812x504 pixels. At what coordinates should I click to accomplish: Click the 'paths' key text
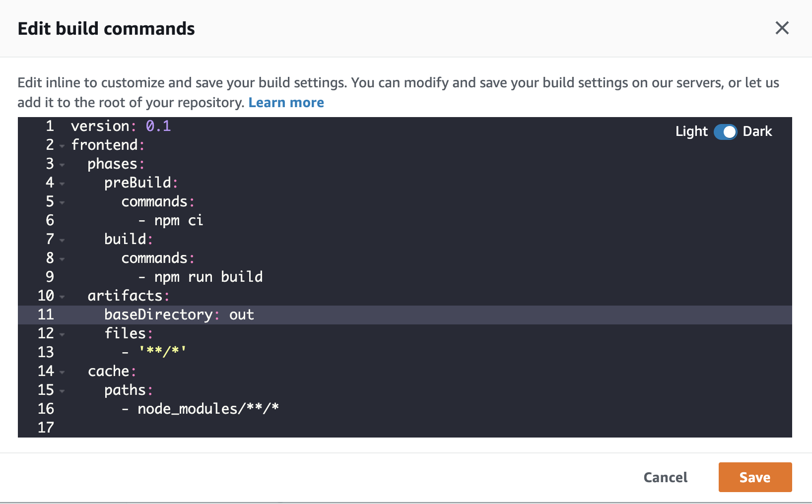[125, 390]
